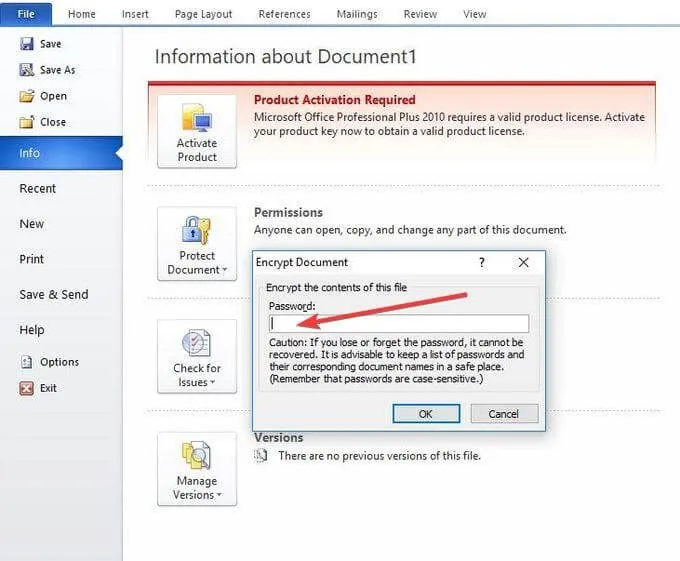Select the Review ribbon tab

click(420, 14)
